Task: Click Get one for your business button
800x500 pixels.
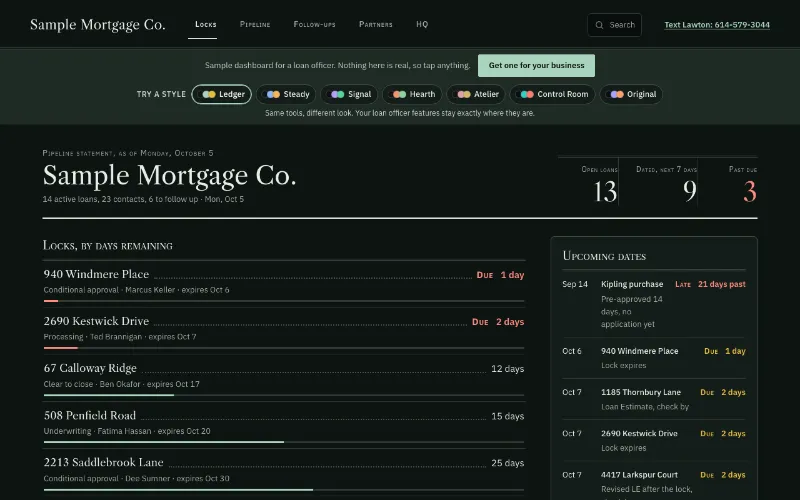Action: click(536, 65)
